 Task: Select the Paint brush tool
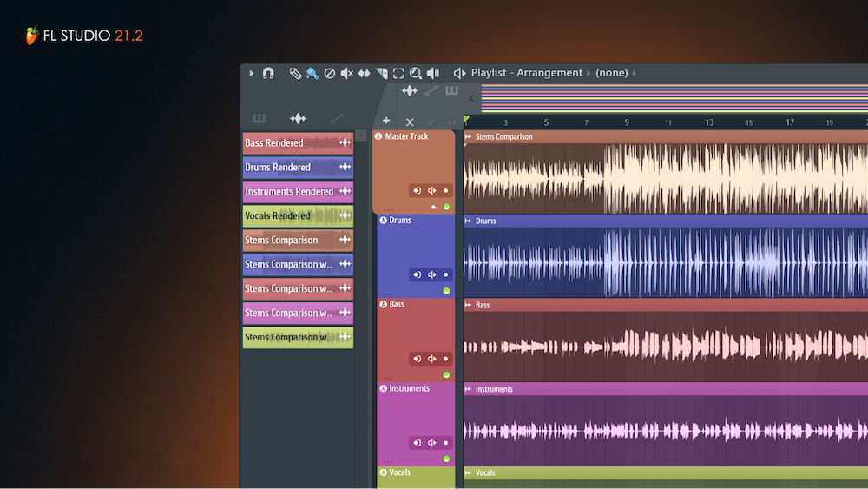tap(312, 74)
